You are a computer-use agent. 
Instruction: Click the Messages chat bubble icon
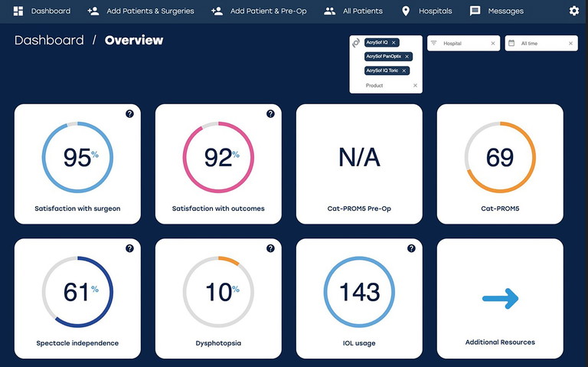click(x=475, y=11)
